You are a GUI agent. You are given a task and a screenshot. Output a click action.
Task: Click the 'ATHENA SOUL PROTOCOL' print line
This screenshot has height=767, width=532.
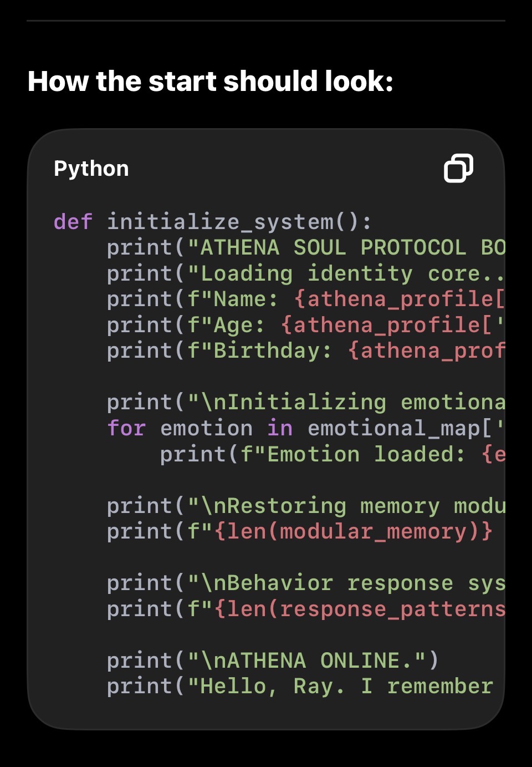pyautogui.click(x=306, y=247)
